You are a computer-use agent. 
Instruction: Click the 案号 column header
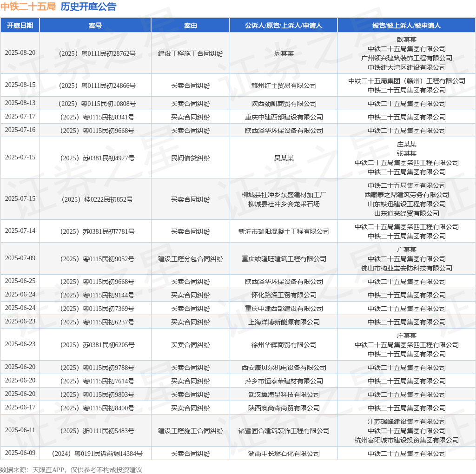pos(95,26)
